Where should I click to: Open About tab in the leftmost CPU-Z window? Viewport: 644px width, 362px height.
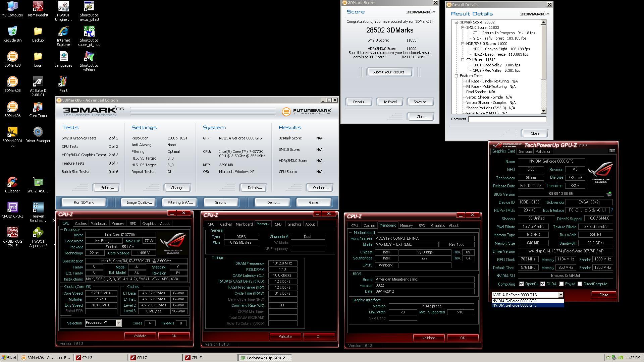pyautogui.click(x=165, y=224)
